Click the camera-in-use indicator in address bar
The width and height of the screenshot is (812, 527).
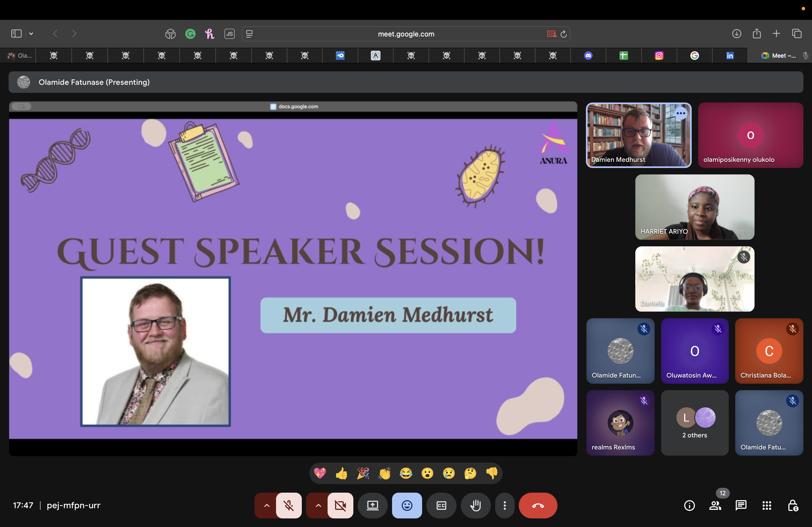551,34
